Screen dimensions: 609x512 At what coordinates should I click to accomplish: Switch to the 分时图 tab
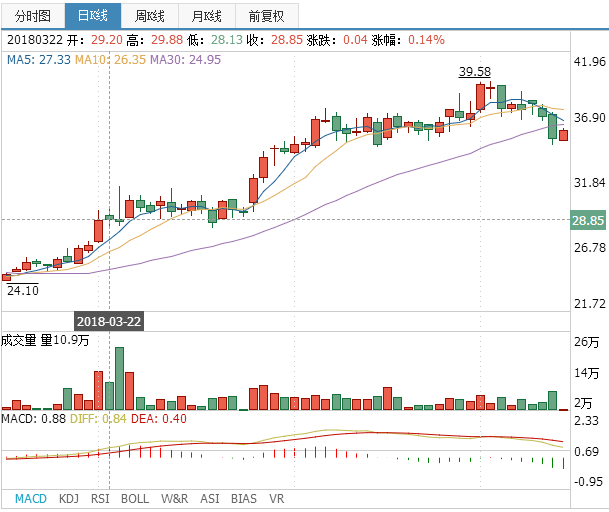point(33,16)
